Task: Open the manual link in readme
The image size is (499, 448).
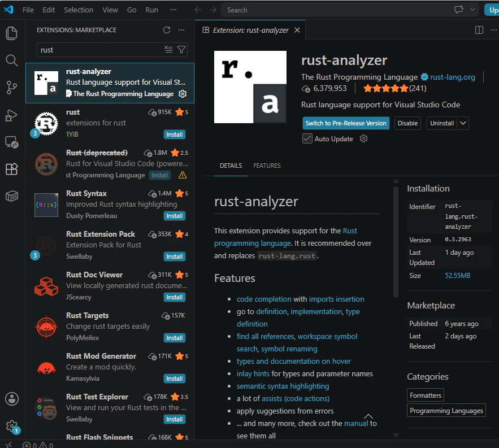Action: coord(356,423)
